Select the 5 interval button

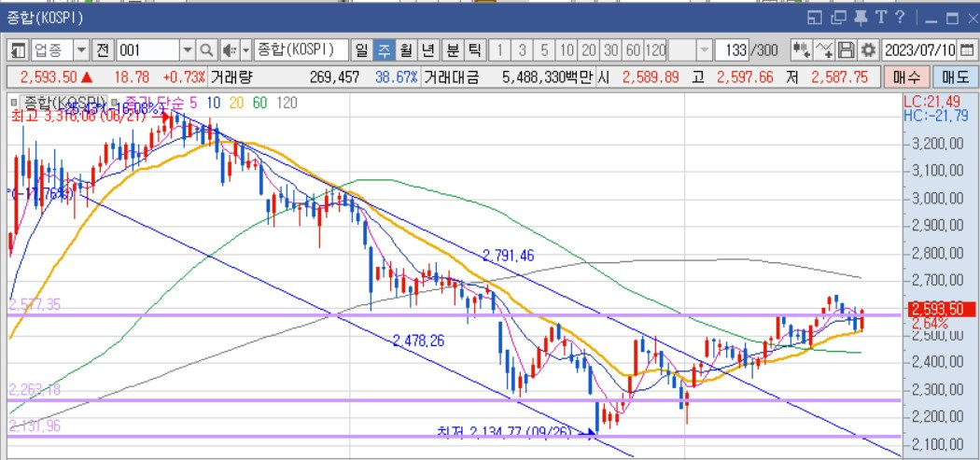tap(544, 50)
